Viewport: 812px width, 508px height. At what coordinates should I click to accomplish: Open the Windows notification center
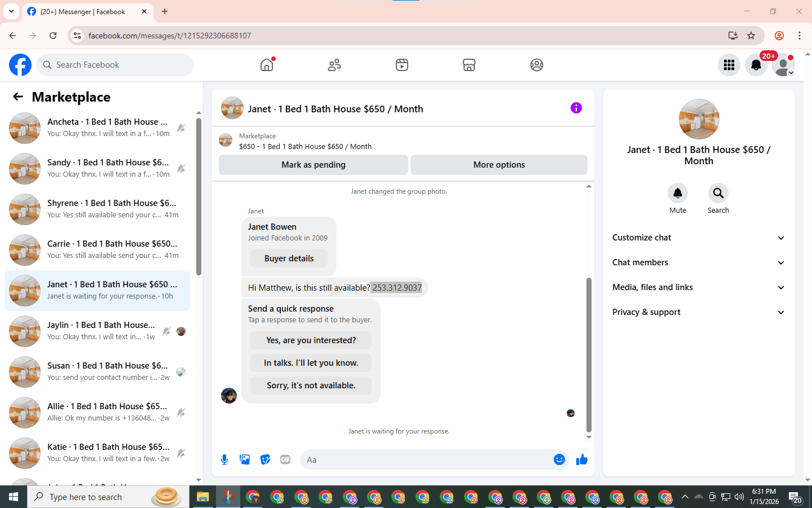(x=796, y=497)
